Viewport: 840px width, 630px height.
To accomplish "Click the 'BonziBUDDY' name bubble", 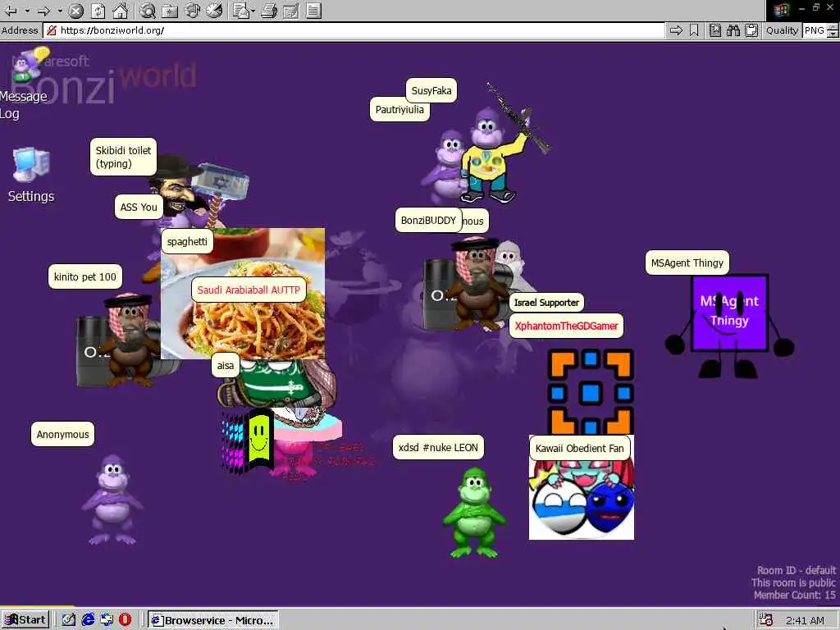I will tap(428, 220).
